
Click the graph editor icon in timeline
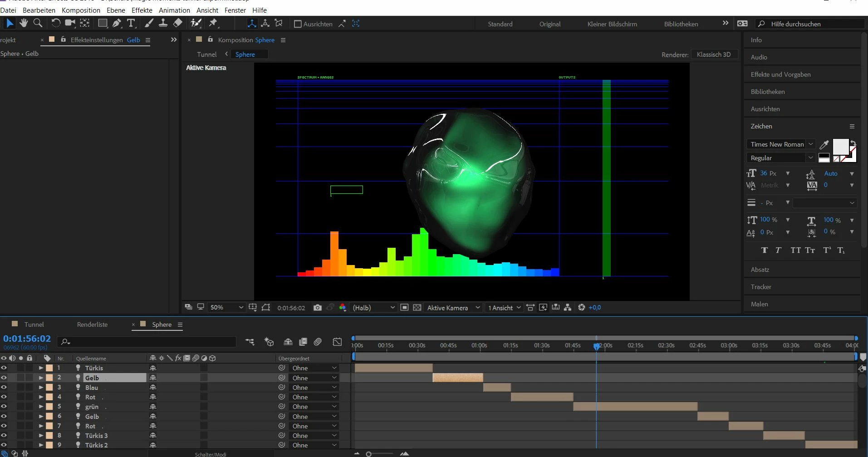pyautogui.click(x=337, y=342)
